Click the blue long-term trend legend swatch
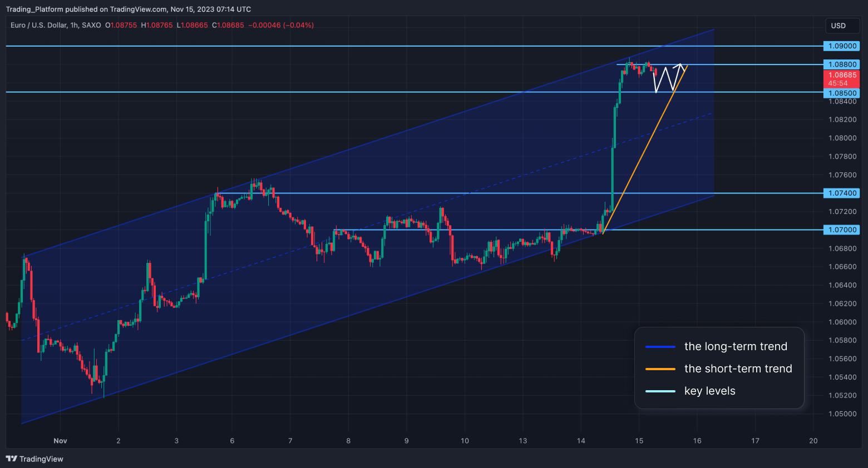 tap(660, 347)
